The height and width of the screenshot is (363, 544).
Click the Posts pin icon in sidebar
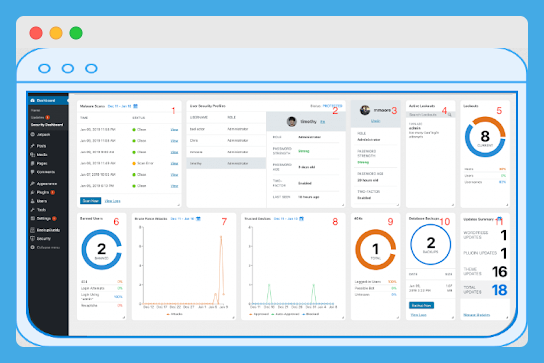tap(33, 146)
